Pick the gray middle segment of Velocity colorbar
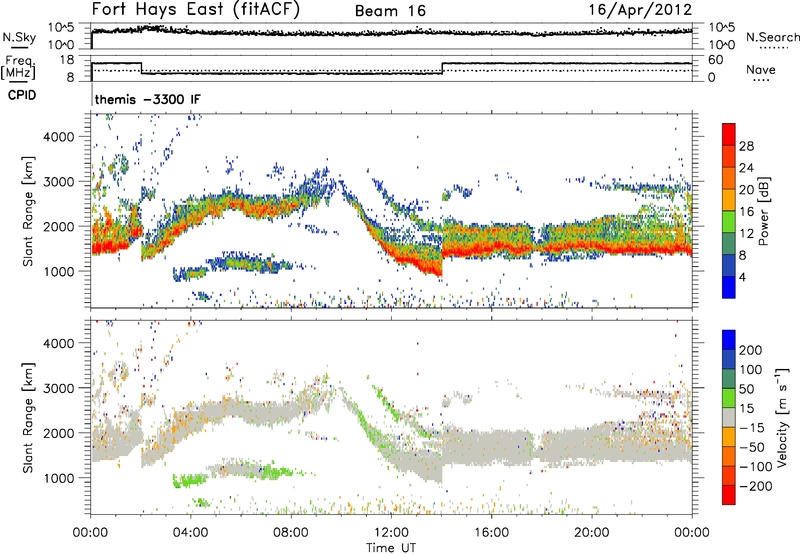Viewport: 800px width, 554px height. tap(729, 417)
